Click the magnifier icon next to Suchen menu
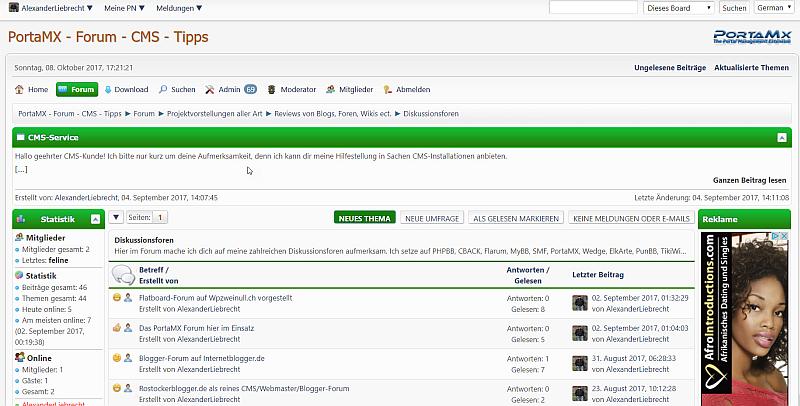 [163, 89]
